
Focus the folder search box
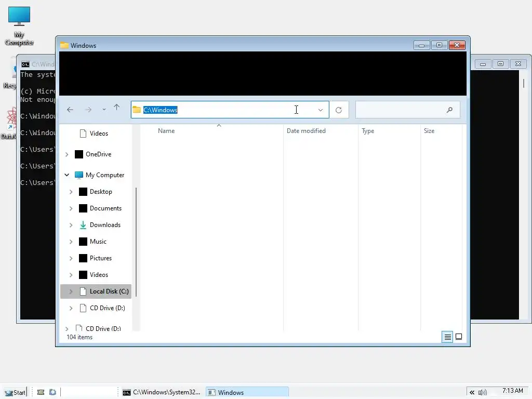coord(407,110)
